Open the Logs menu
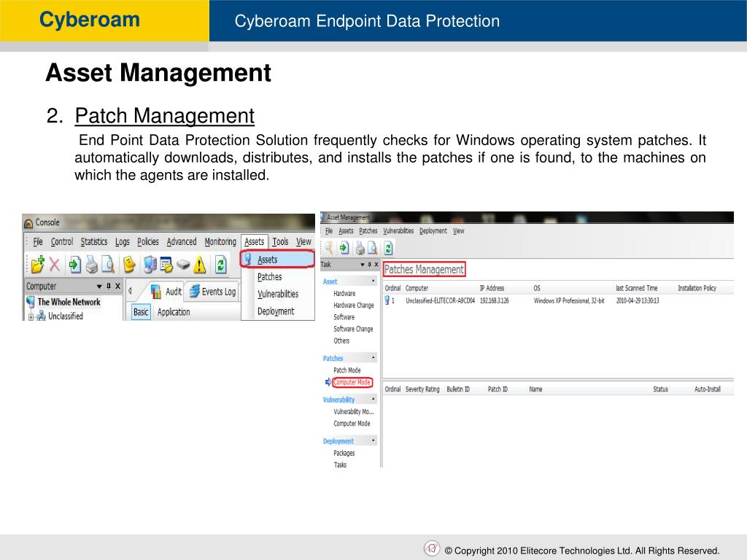Viewport: 747px width, 560px height. point(123,242)
